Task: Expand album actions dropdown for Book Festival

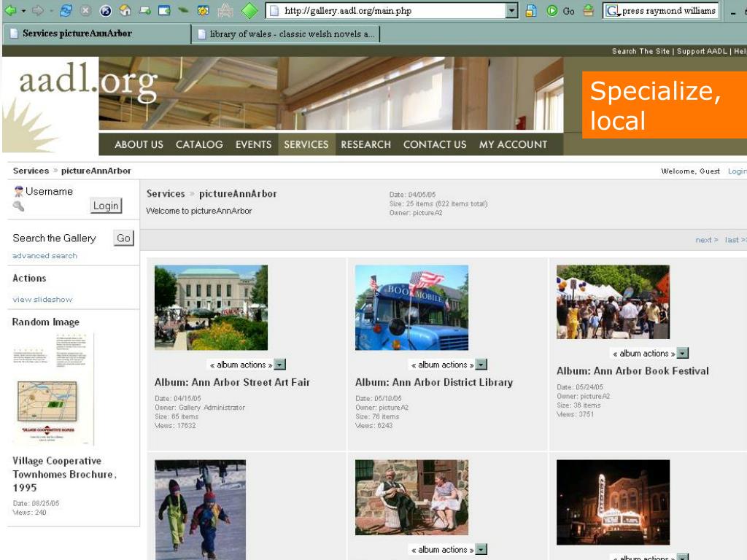Action: 683,354
